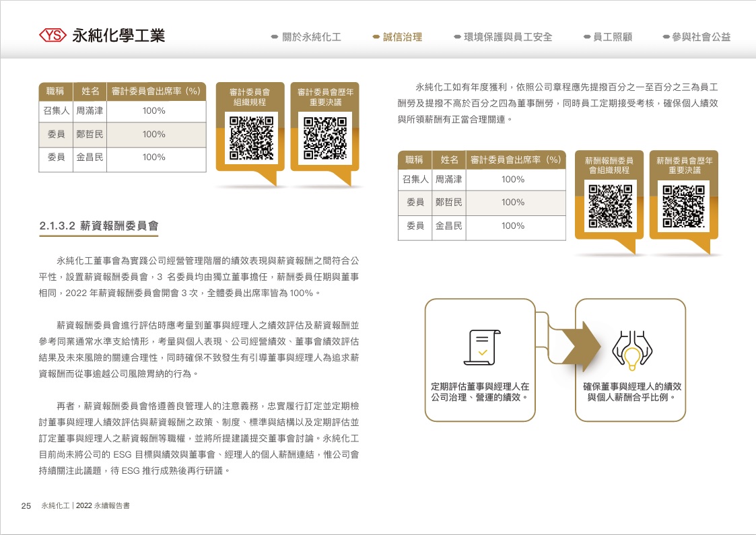
Task: Click 姓名 header in the right table
Action: (449, 159)
